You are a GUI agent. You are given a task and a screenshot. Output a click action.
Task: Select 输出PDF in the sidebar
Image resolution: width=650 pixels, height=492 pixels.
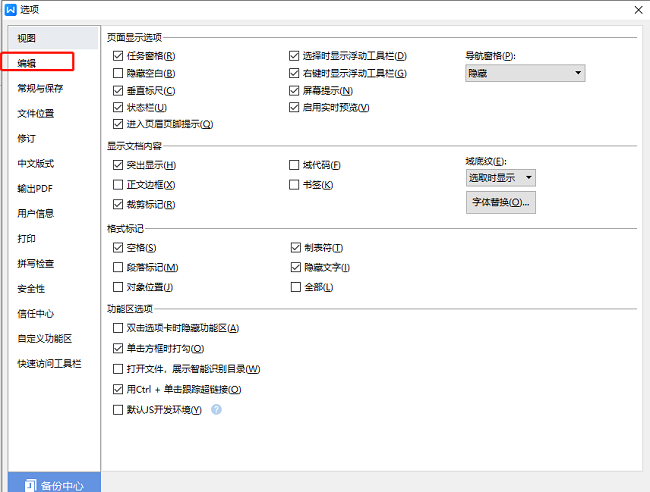(x=35, y=188)
